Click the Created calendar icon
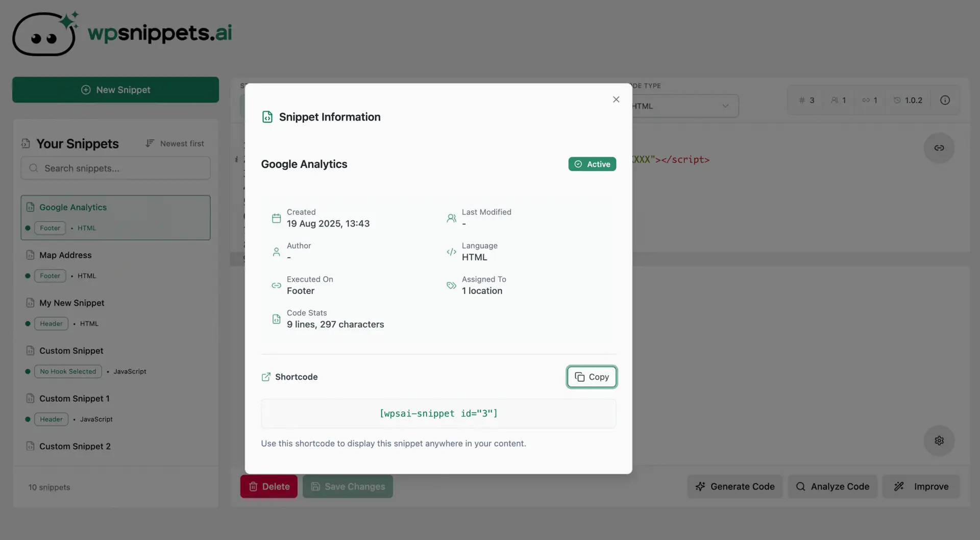The height and width of the screenshot is (540, 980). [276, 218]
